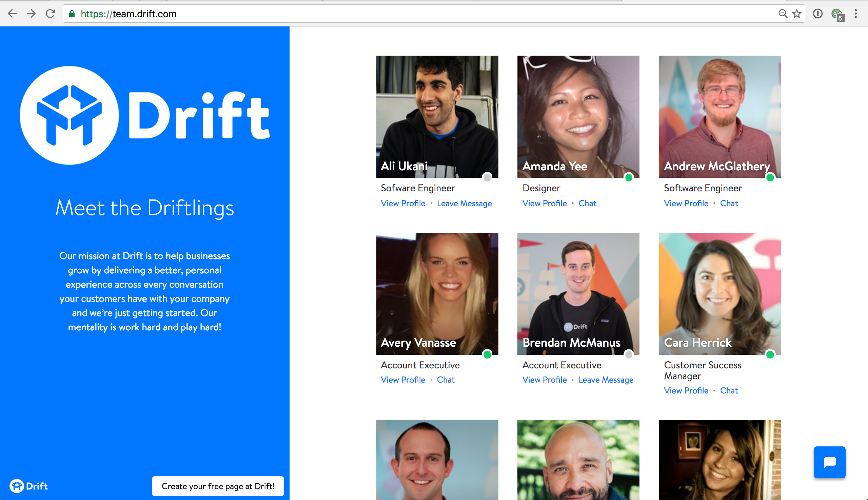868x500 pixels.
Task: Open Andrew McGlathery's photo card
Action: point(720,116)
